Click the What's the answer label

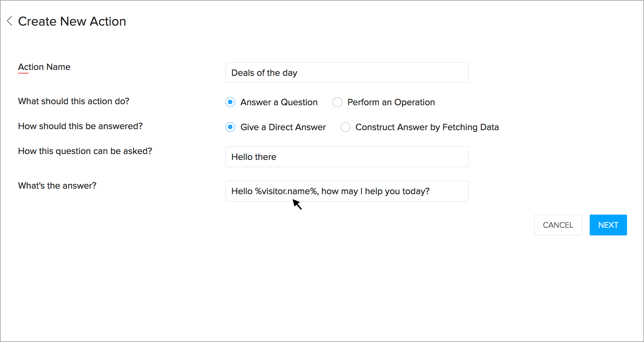click(x=57, y=186)
